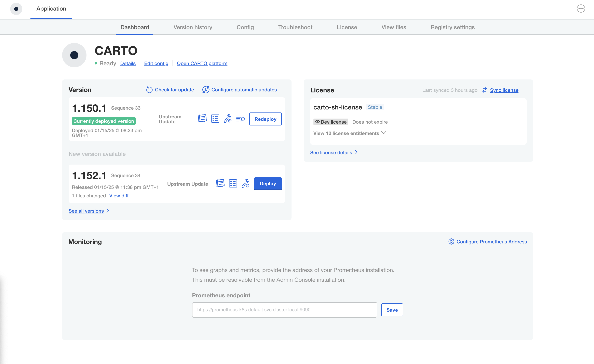View deploy logs icon for 1.150.1

240,119
